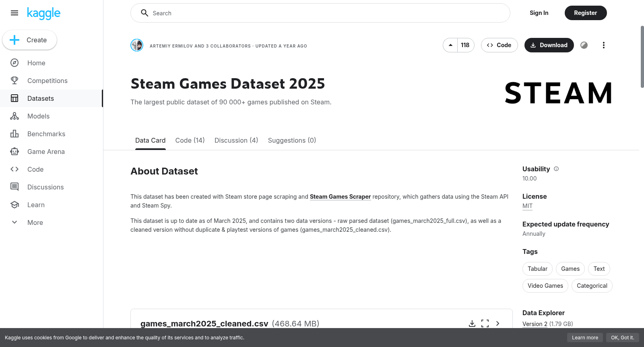Download games_march2025_cleaned.csv file
Image resolution: width=644 pixels, height=347 pixels.
[472, 324]
